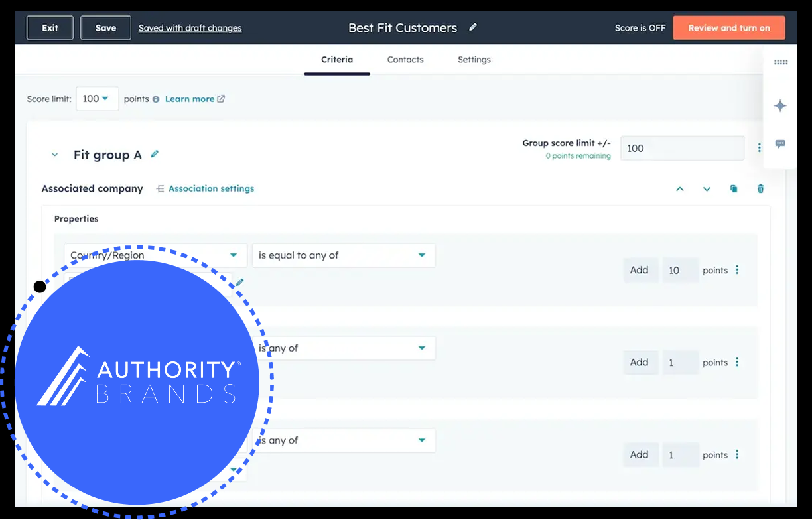This screenshot has width=812, height=520.
Task: Open Fit group A more options menu
Action: 760,148
